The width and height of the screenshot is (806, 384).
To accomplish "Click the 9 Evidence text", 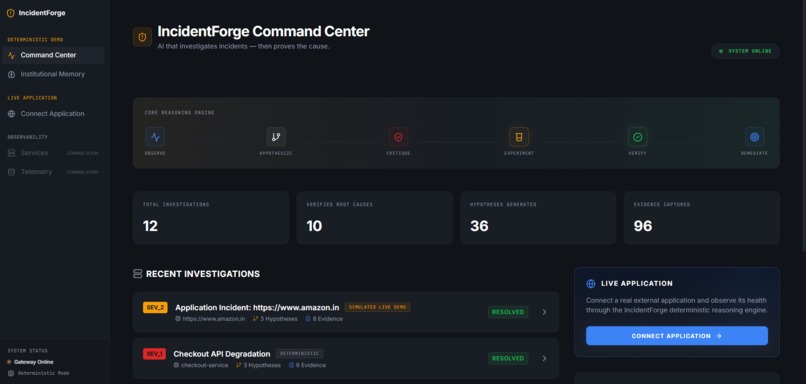I will [310, 365].
